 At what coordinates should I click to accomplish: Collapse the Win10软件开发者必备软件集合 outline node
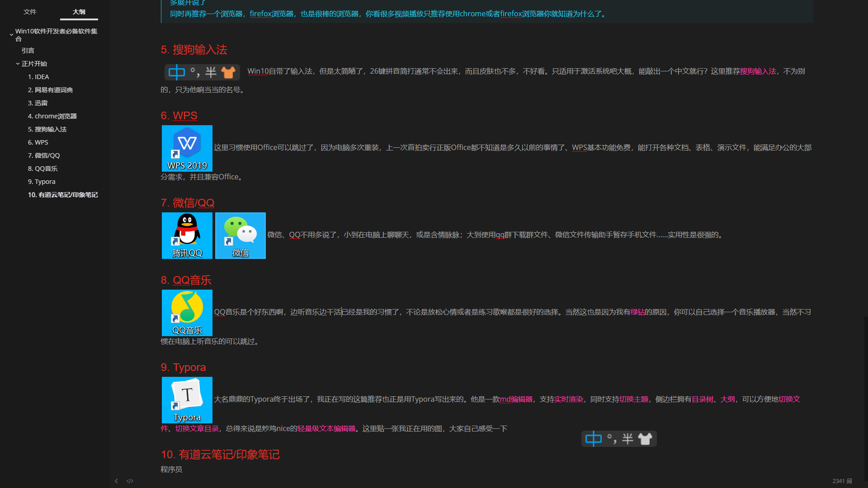click(11, 34)
